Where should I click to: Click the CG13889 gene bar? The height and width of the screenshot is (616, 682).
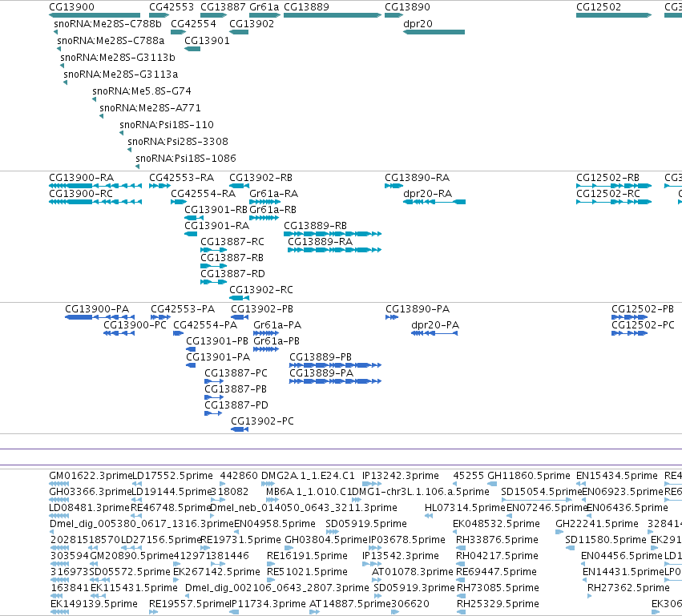(x=333, y=15)
